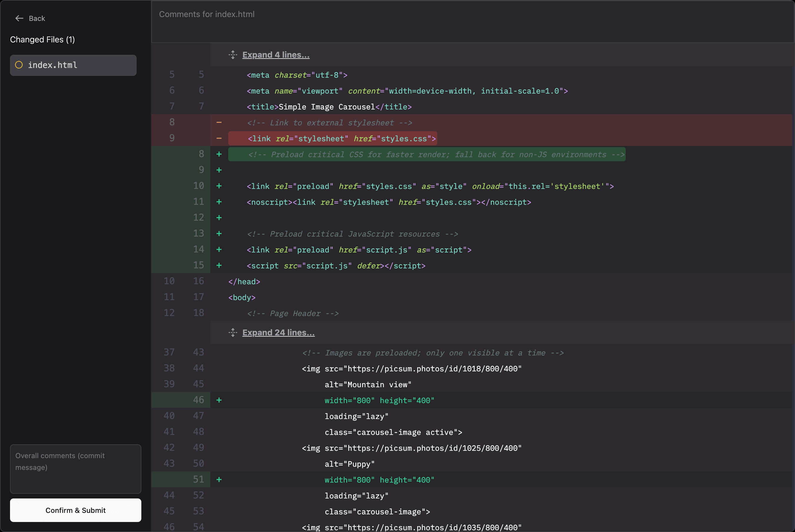Click minus marker on deleted stylesheet link line
Image resolution: width=795 pixels, height=532 pixels.
point(219,138)
